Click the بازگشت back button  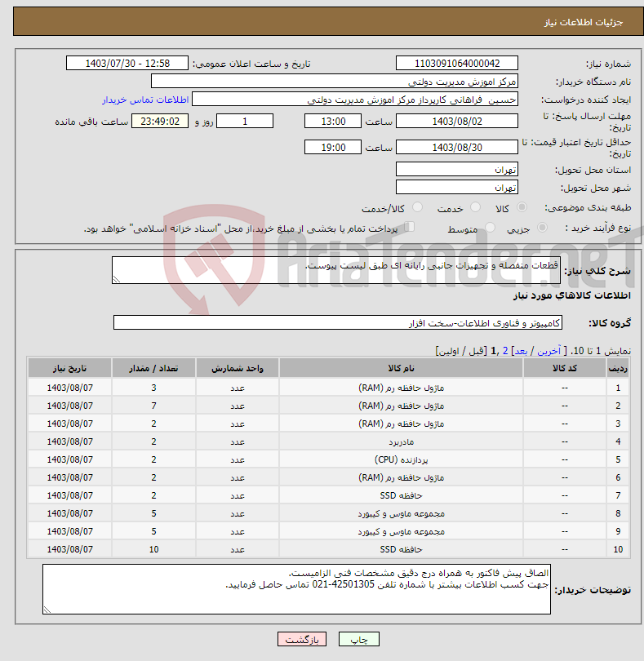[301, 639]
